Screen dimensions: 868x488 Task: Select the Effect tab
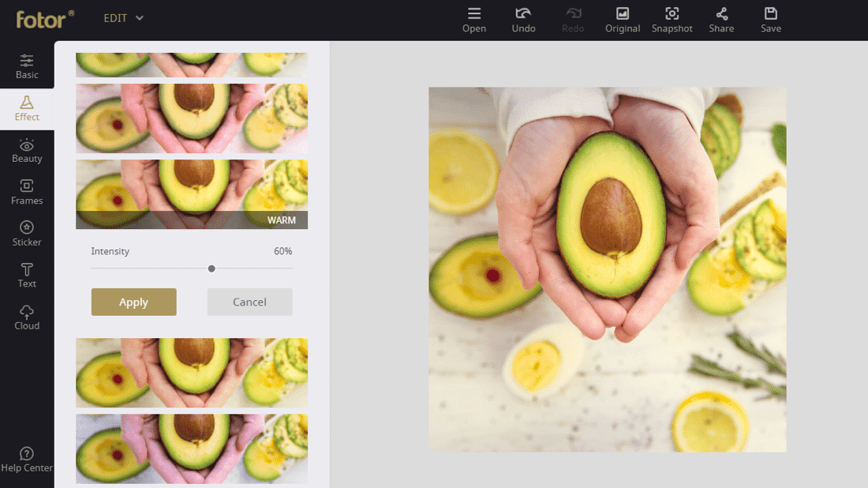tap(27, 108)
